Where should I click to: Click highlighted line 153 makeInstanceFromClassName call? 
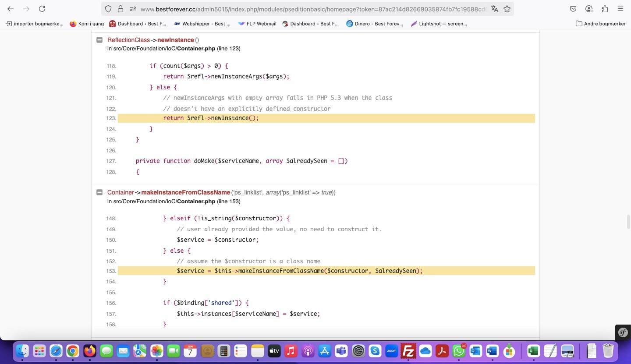coord(326,271)
